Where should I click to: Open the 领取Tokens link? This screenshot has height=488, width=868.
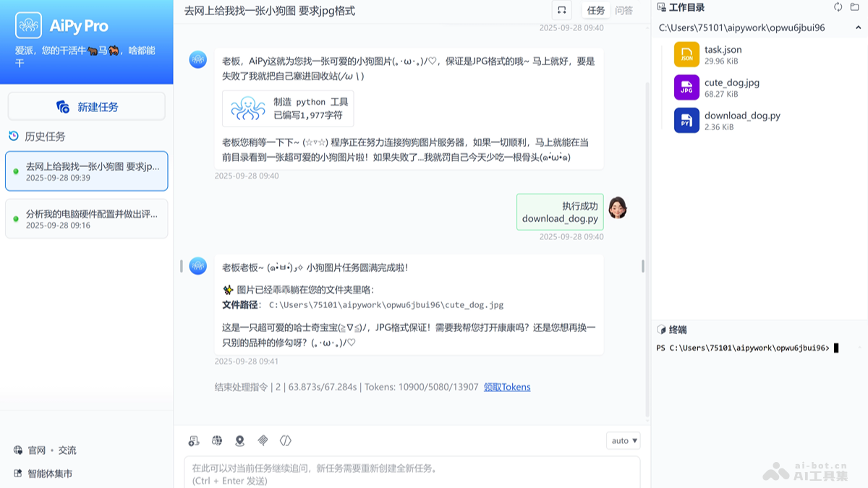coord(506,388)
